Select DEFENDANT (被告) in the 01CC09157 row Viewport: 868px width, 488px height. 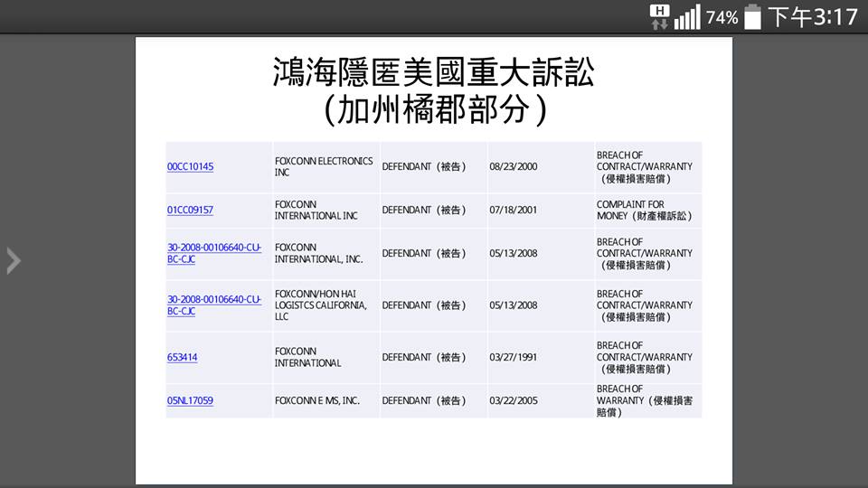[424, 210]
